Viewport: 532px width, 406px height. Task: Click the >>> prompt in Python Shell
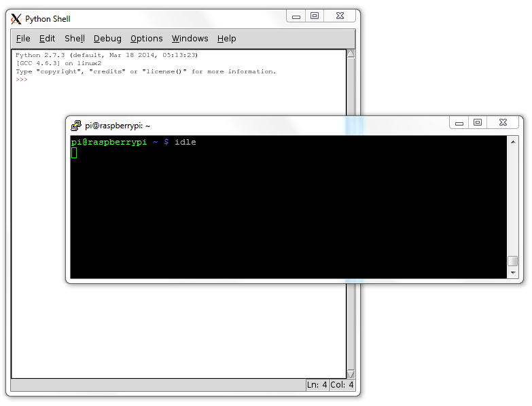[x=21, y=79]
